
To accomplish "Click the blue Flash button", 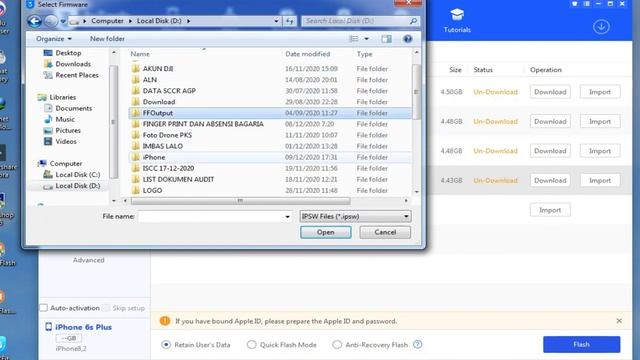I will 581,344.
